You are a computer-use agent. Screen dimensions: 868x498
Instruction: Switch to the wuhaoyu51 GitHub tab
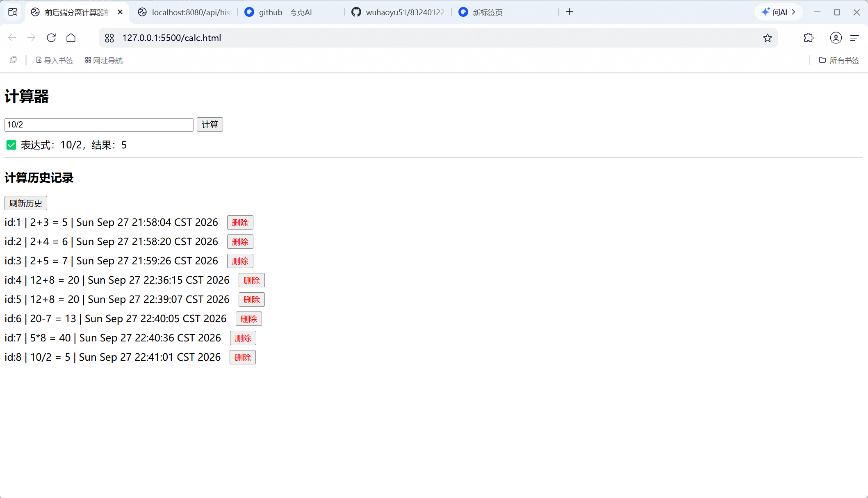pos(399,12)
